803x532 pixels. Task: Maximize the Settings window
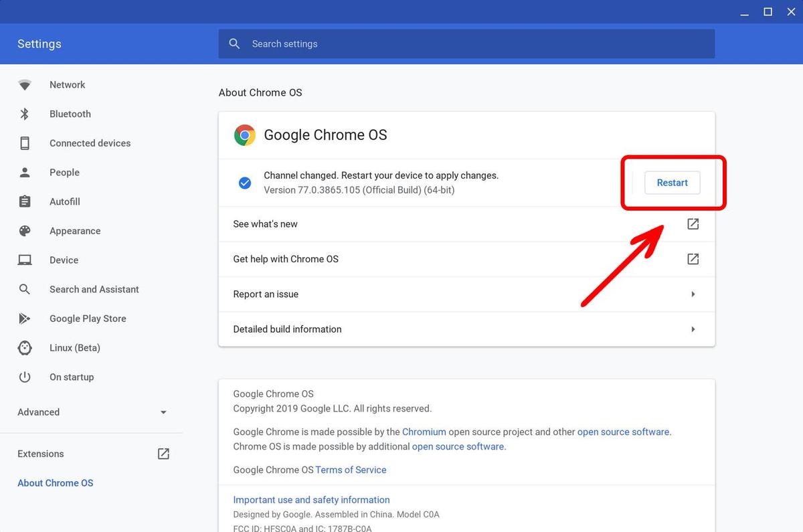click(768, 12)
